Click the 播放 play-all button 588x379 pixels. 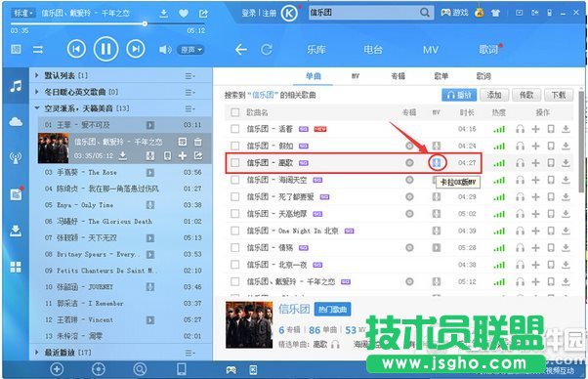point(459,95)
